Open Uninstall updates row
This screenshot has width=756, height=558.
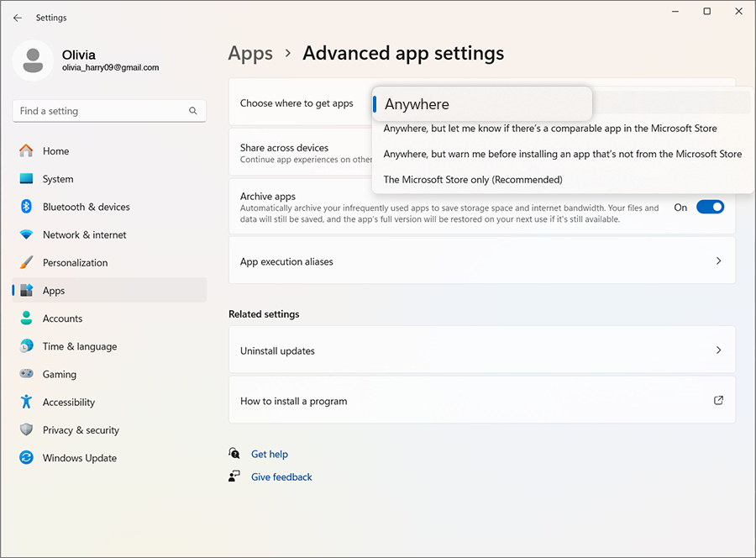tap(481, 350)
